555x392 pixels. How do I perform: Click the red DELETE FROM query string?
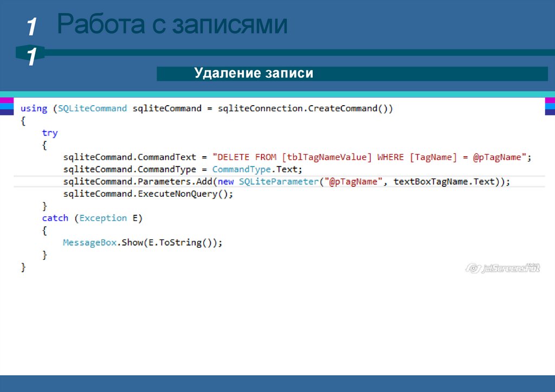click(370, 157)
